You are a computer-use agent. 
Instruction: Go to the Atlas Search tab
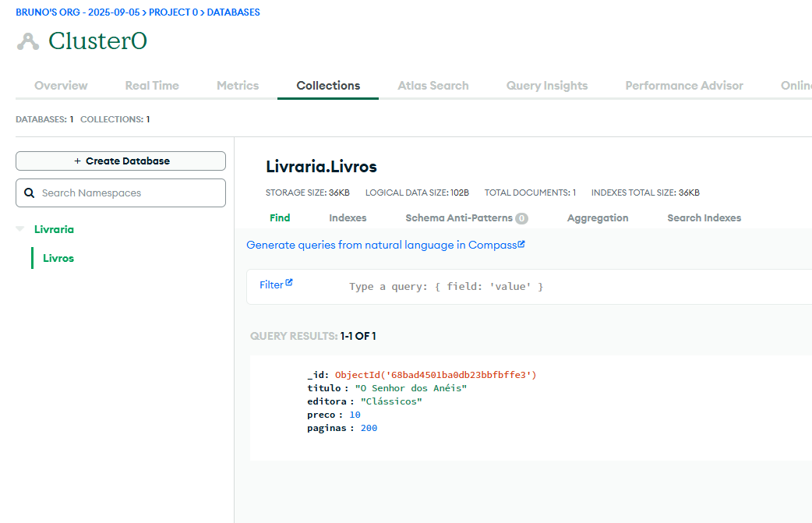433,86
